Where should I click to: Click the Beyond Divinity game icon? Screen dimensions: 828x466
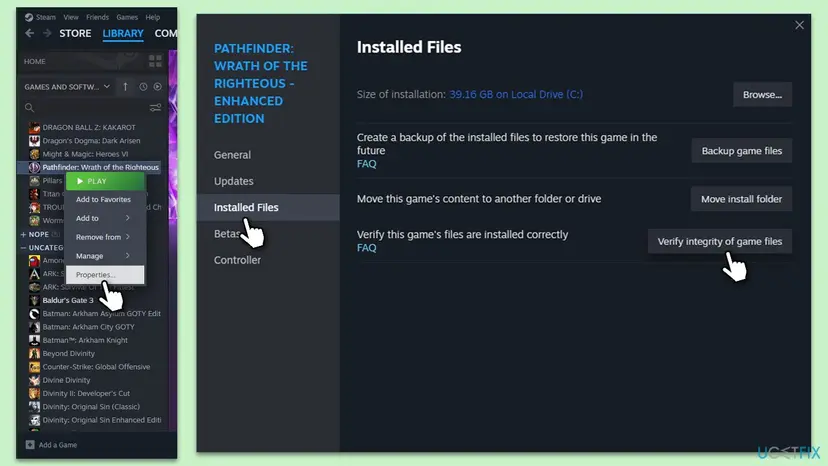pos(34,353)
